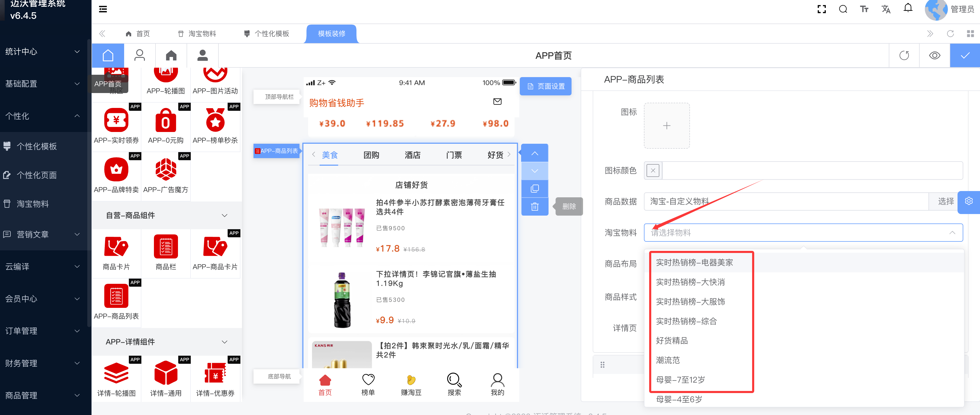Click 选择 button beside 商品数据
The height and width of the screenshot is (415, 980).
click(x=946, y=201)
